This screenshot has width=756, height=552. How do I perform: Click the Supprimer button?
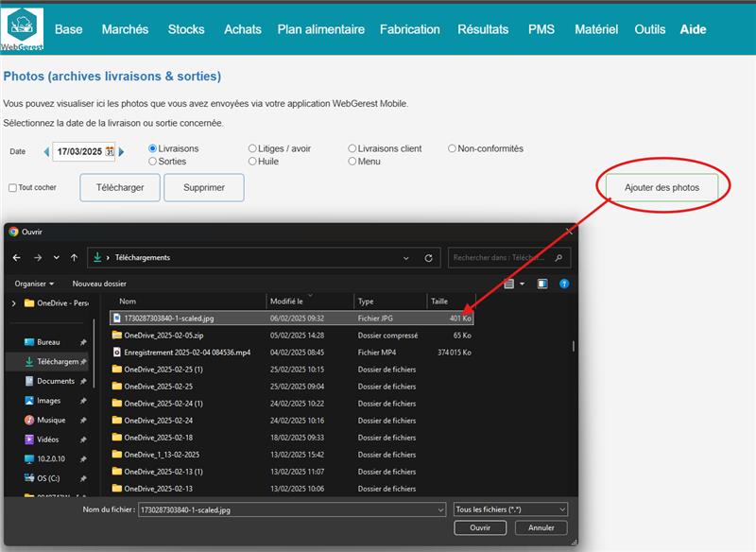(x=204, y=187)
